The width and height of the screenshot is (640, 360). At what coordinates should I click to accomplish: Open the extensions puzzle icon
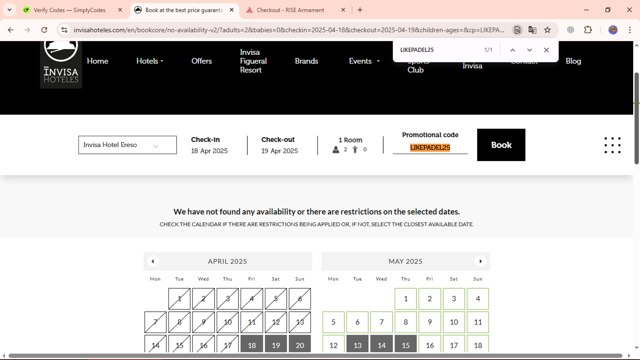point(588,30)
